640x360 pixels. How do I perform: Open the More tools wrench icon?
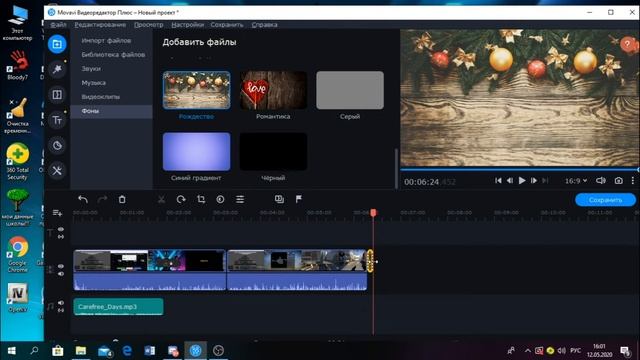click(57, 171)
